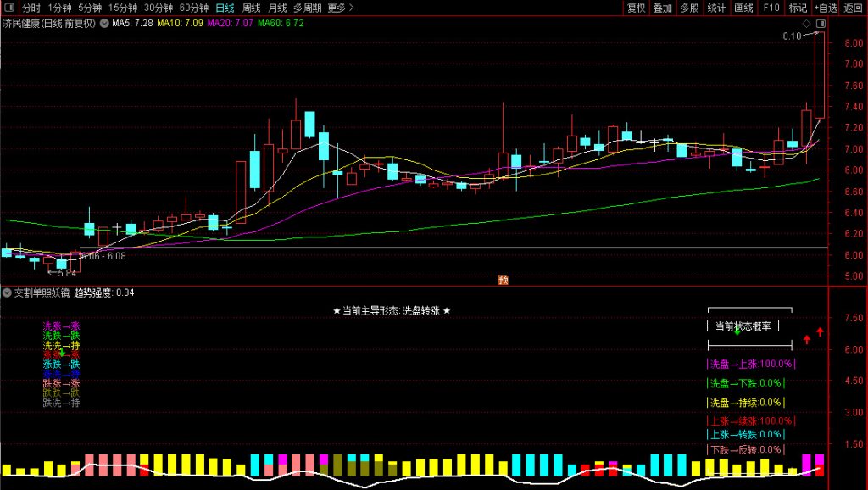
Task: Switch to the 分时 intraday view
Action: coord(31,8)
